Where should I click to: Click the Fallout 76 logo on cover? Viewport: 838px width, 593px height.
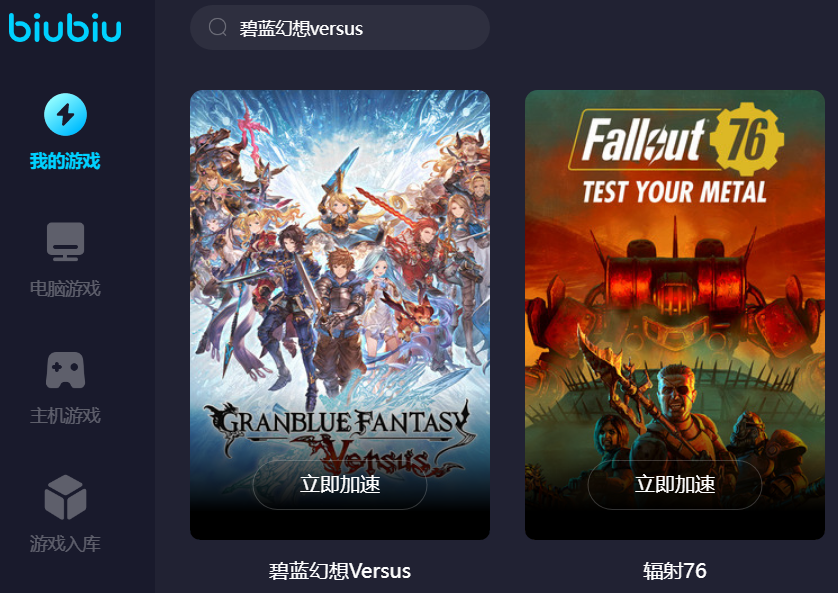click(x=677, y=139)
